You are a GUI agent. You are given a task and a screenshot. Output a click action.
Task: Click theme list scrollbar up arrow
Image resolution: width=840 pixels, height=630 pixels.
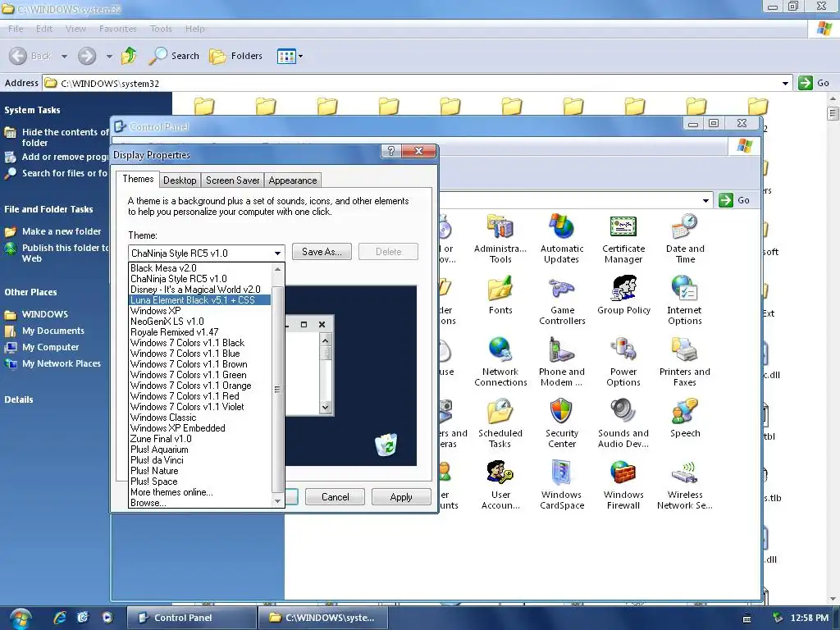tap(277, 269)
